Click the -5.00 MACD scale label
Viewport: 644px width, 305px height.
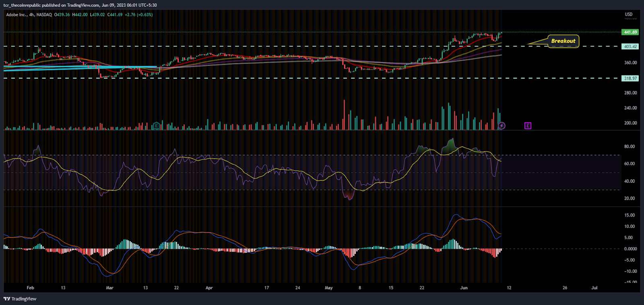click(x=630, y=260)
